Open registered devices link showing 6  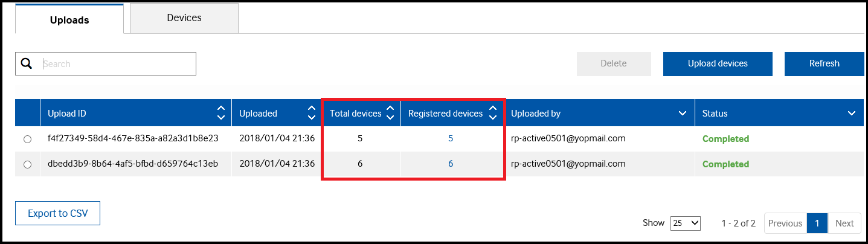pyautogui.click(x=451, y=164)
